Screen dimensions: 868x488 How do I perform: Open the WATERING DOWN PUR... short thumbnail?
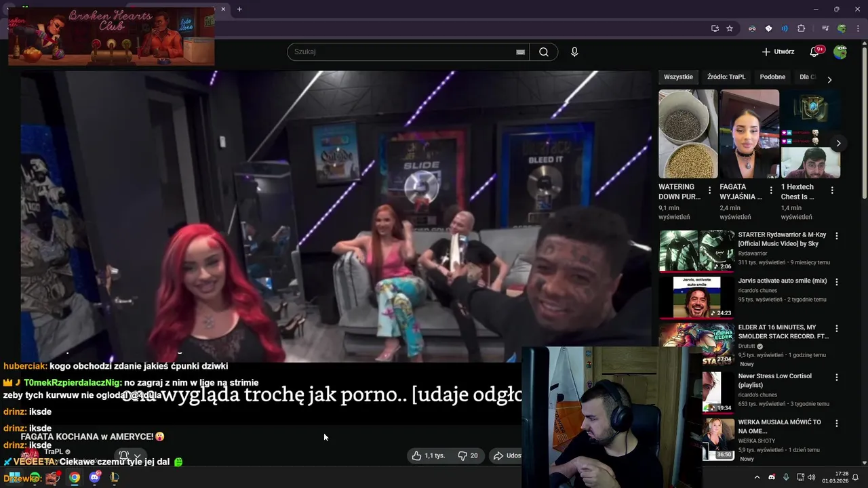point(688,134)
